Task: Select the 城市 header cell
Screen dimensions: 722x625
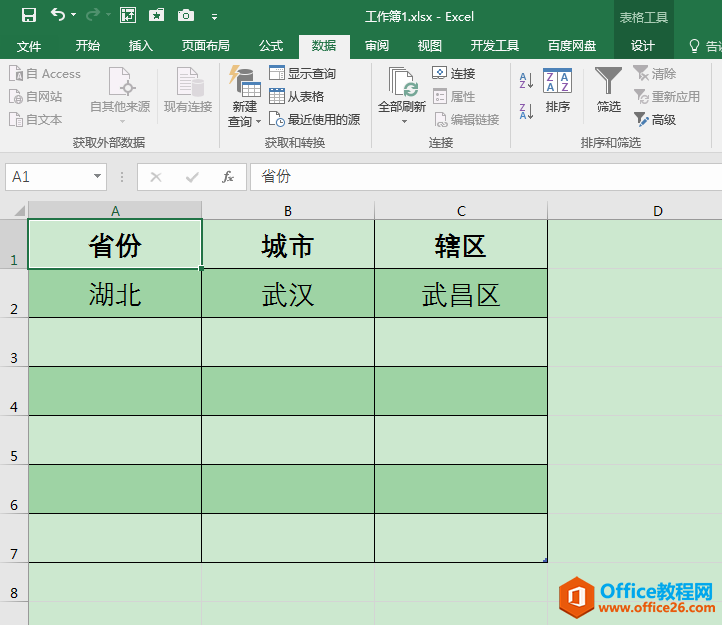Action: tap(288, 244)
